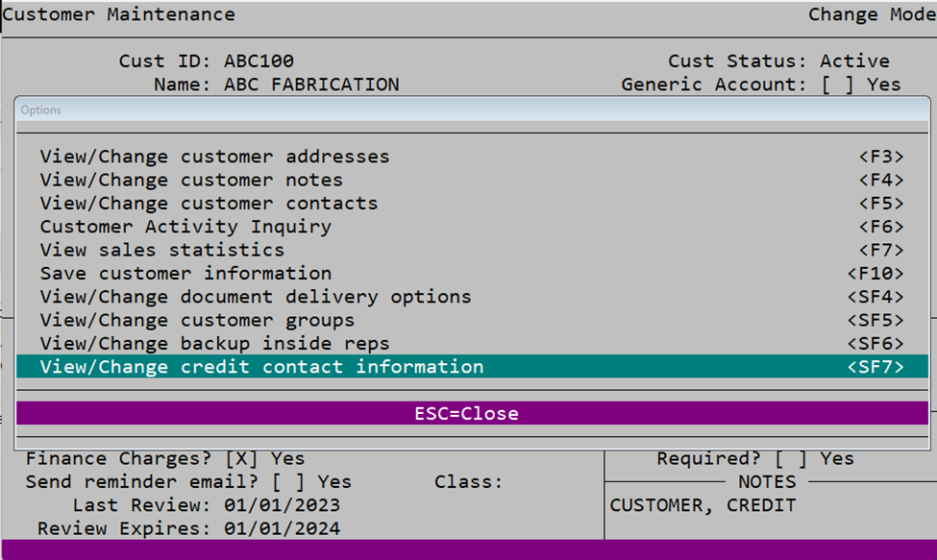937x560 pixels.
Task: Click the ESC=Close bar
Action: pyautogui.click(x=470, y=413)
